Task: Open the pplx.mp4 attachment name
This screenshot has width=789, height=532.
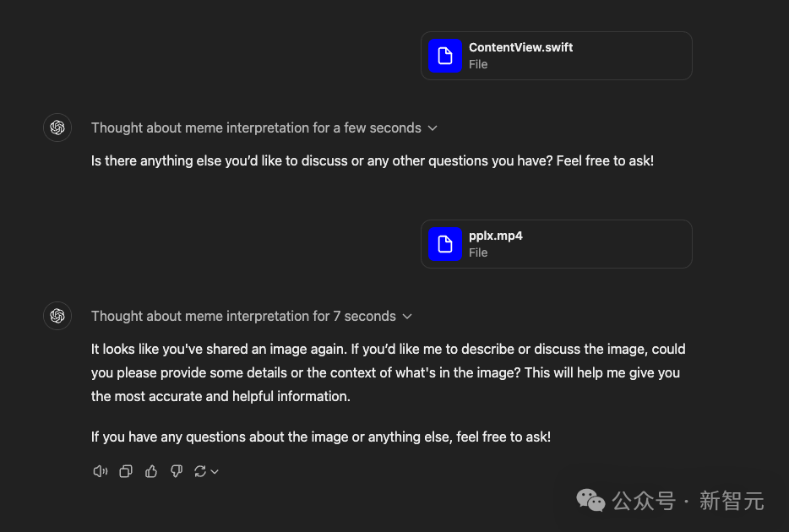Action: point(496,236)
